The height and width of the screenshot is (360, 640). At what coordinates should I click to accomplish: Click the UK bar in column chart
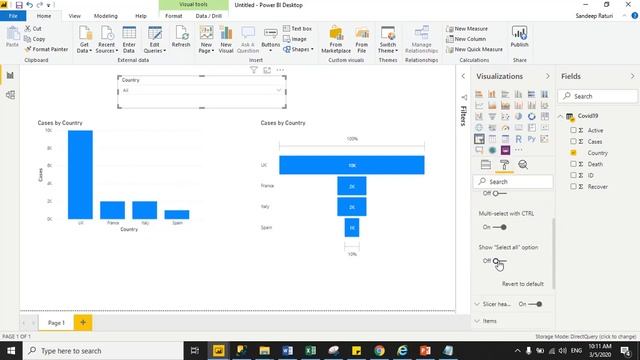click(80, 175)
